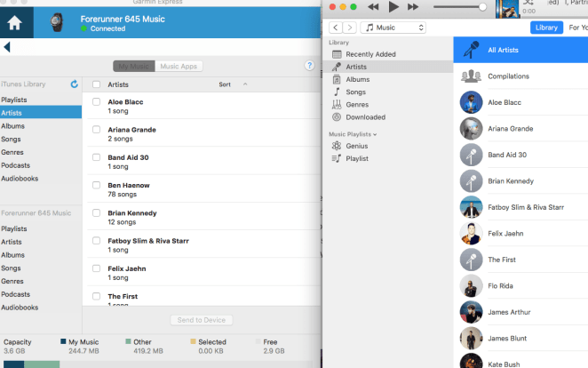Select The First in the iTunes artist list

pyautogui.click(x=520, y=260)
